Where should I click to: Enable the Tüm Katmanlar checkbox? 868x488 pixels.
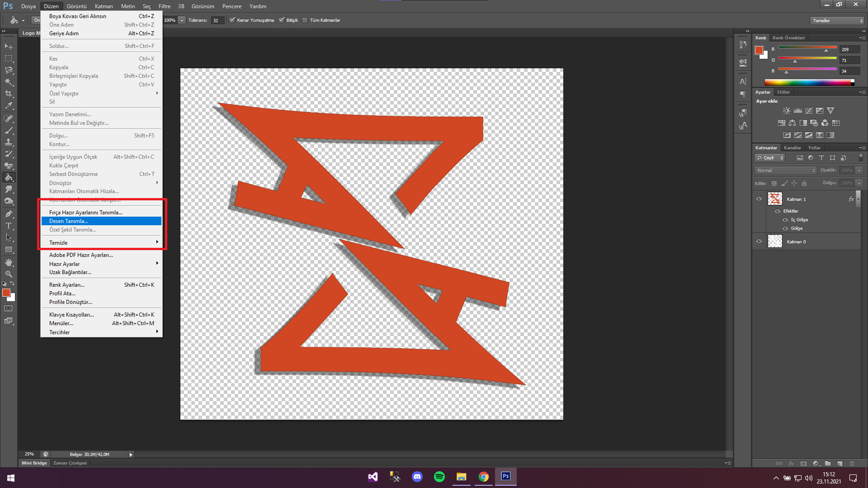coord(305,20)
